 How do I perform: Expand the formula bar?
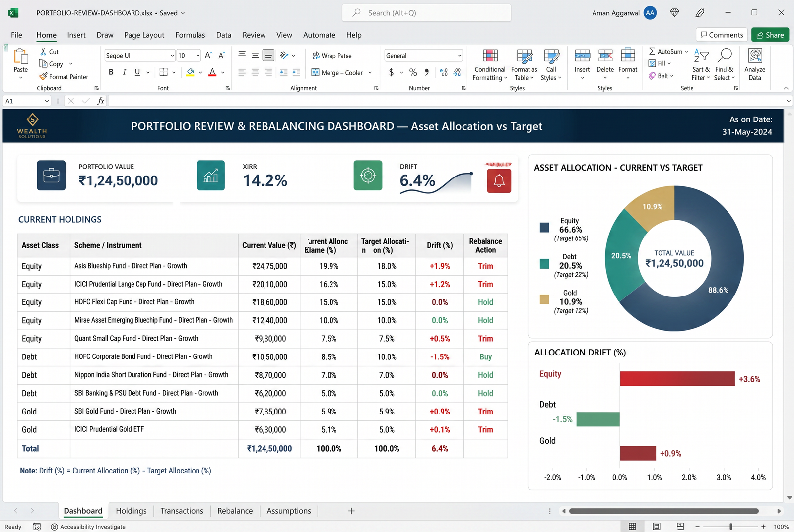[788, 101]
